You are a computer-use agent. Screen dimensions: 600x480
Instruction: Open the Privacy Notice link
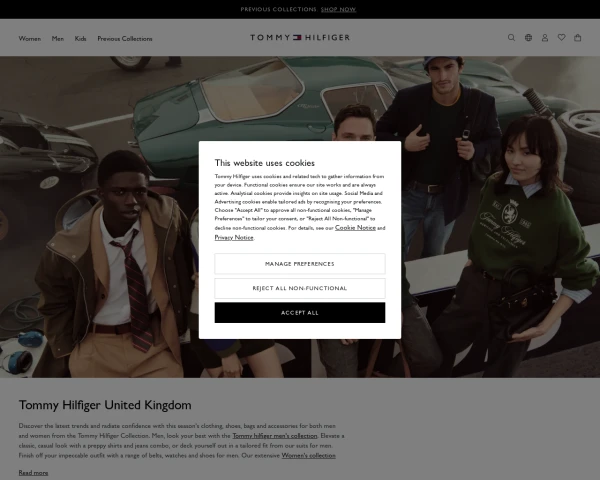234,238
